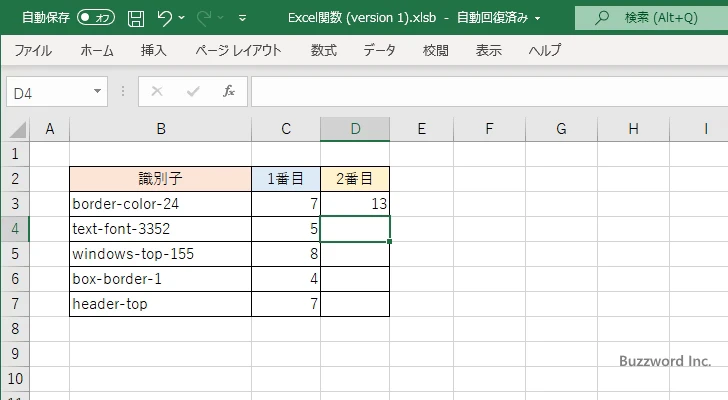This screenshot has width=728, height=400.
Task: Select cell containing box-border-1
Action: coord(161,279)
